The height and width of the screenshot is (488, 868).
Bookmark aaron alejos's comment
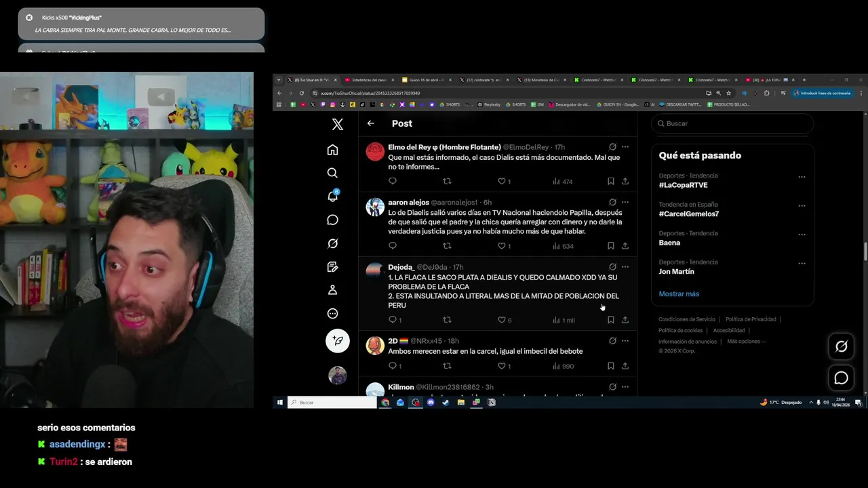pyautogui.click(x=610, y=246)
